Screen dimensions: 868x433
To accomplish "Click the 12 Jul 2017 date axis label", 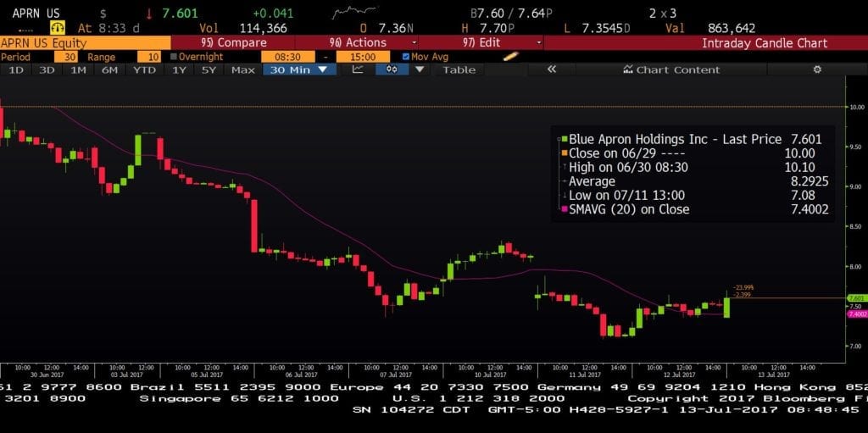I will [x=677, y=375].
